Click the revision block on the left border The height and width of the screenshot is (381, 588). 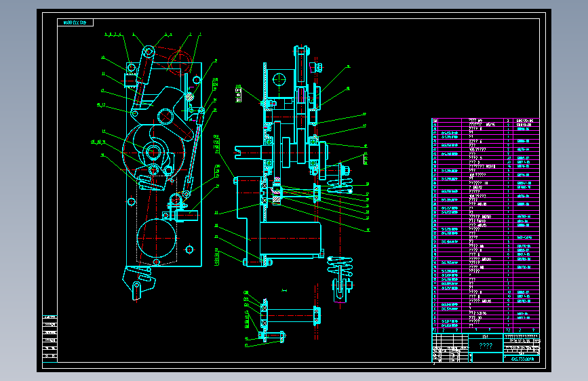pos(50,338)
